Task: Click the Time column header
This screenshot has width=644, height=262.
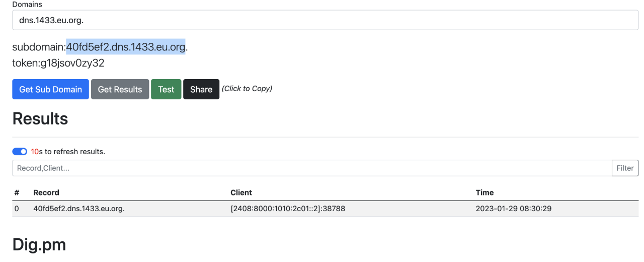Action: click(x=485, y=192)
